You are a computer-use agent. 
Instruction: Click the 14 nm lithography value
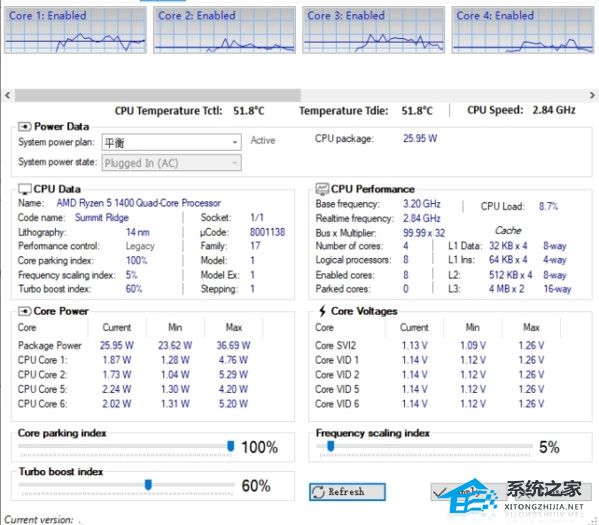coord(138,232)
